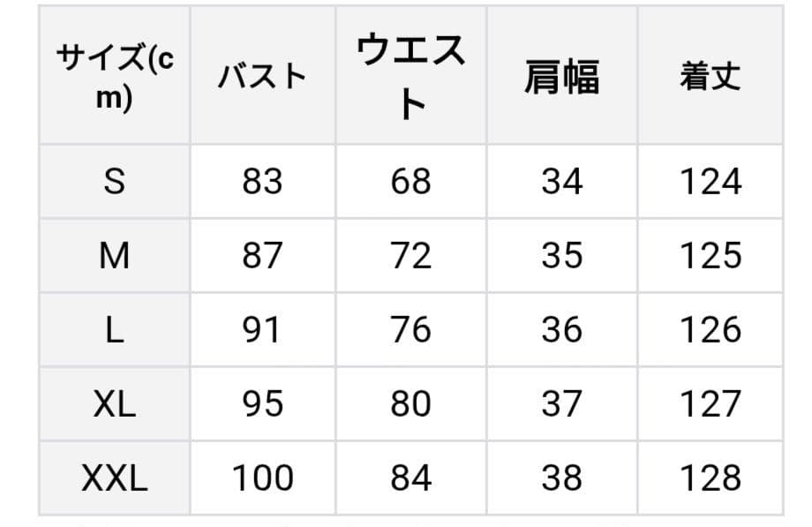Click the XL size row label
812x527 pixels.
[115, 404]
